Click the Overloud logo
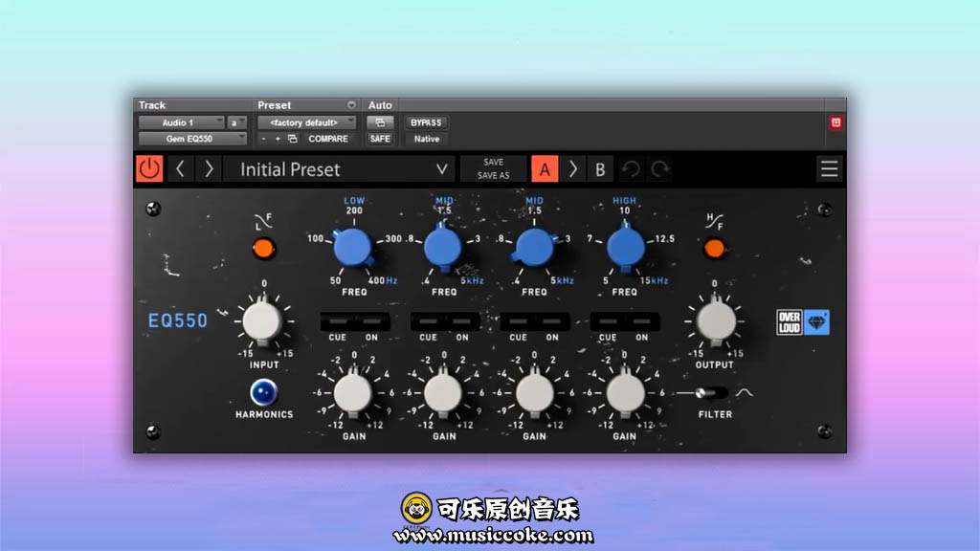The height and width of the screenshot is (551, 980). pyautogui.click(x=790, y=322)
